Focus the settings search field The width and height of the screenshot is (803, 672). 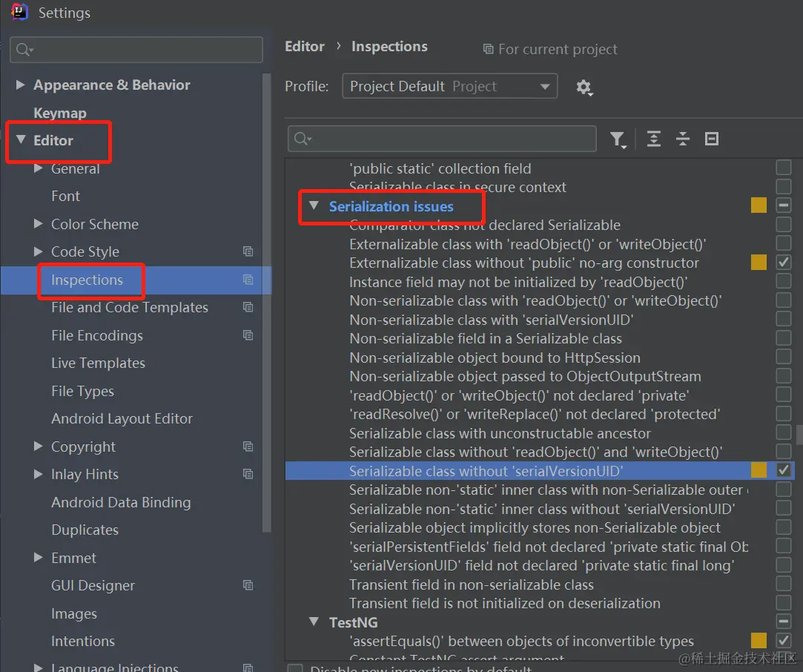point(136,50)
